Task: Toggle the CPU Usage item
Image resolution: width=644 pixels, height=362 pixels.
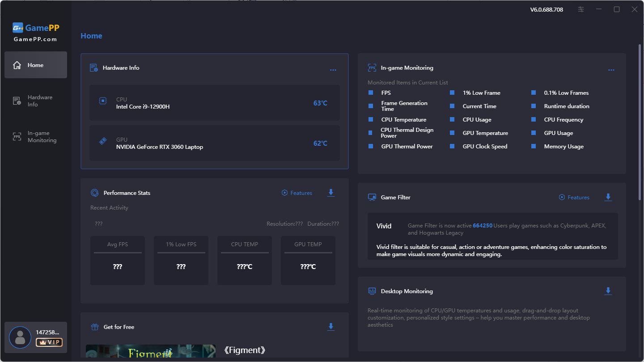Action: coord(452,120)
